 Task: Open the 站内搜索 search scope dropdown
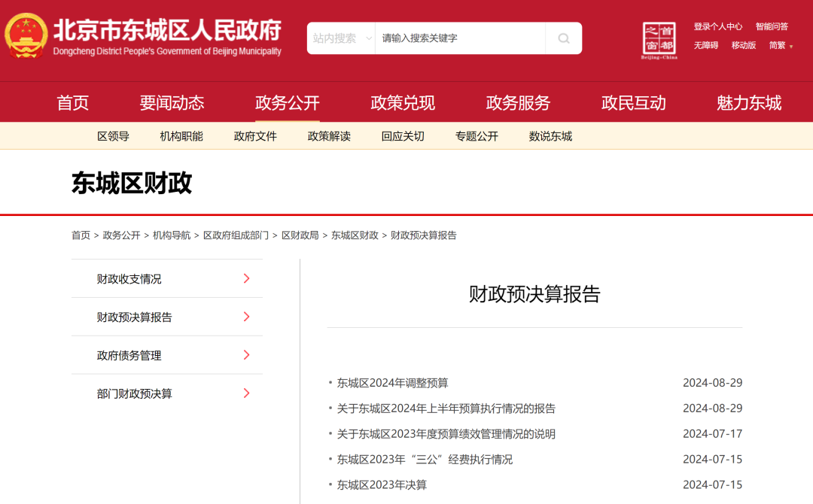point(342,38)
